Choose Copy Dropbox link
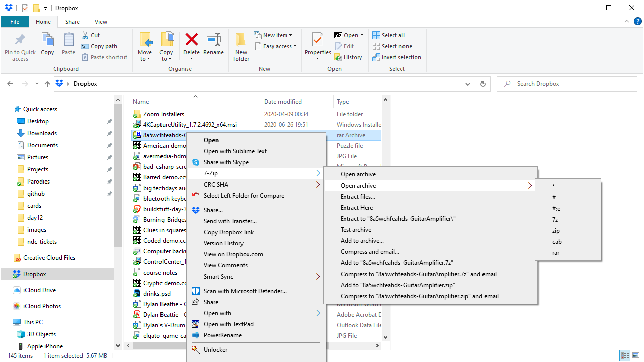This screenshot has height=362, width=644. click(x=256, y=232)
